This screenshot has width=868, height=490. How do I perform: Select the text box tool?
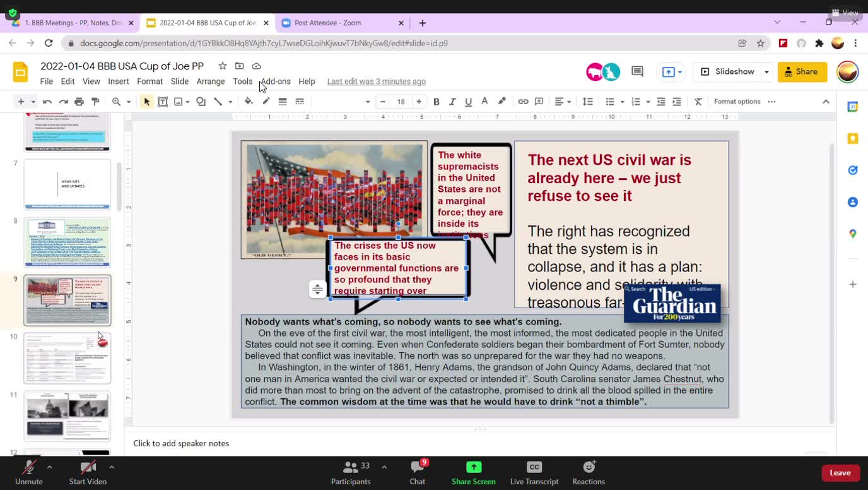[163, 102]
